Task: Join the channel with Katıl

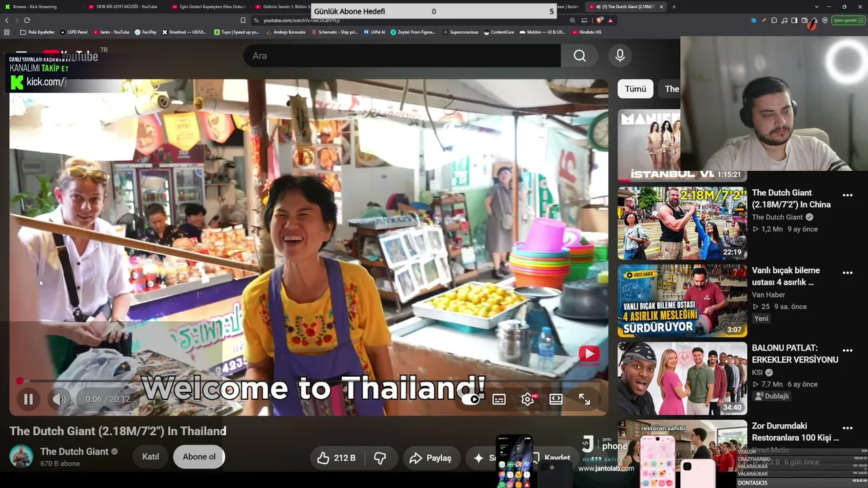Action: (151, 457)
